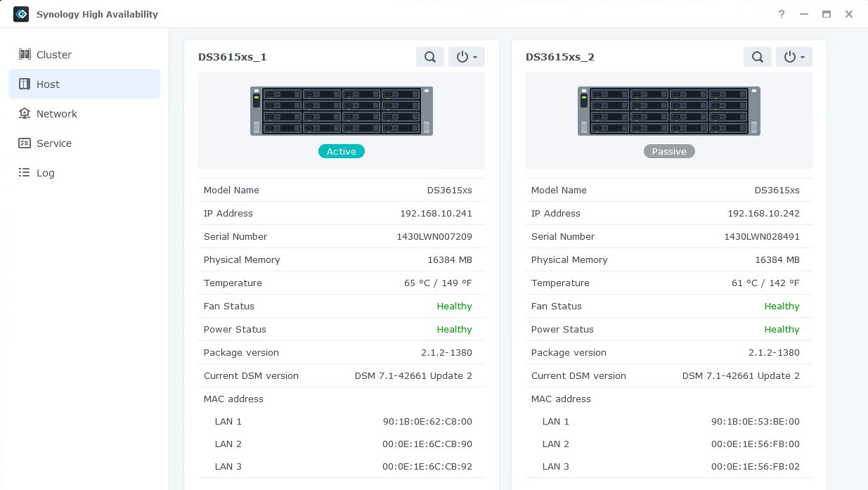Image resolution: width=868 pixels, height=490 pixels.
Task: Select the Host menu item
Action: (x=84, y=84)
